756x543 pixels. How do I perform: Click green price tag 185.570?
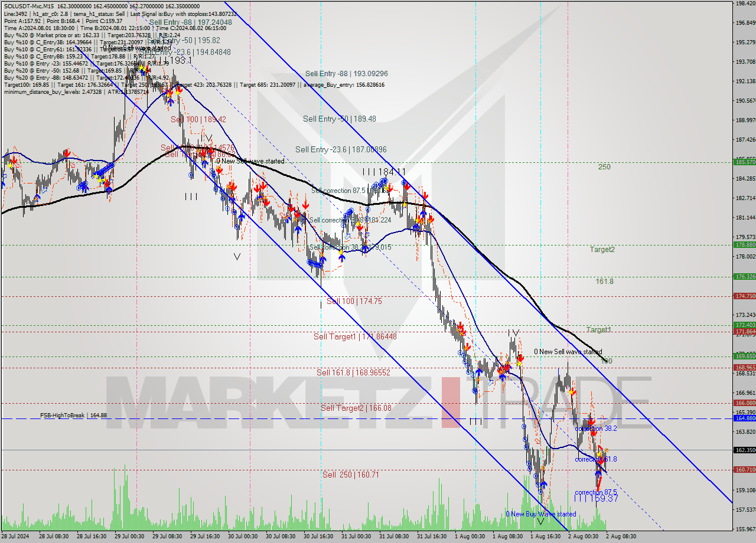744,162
